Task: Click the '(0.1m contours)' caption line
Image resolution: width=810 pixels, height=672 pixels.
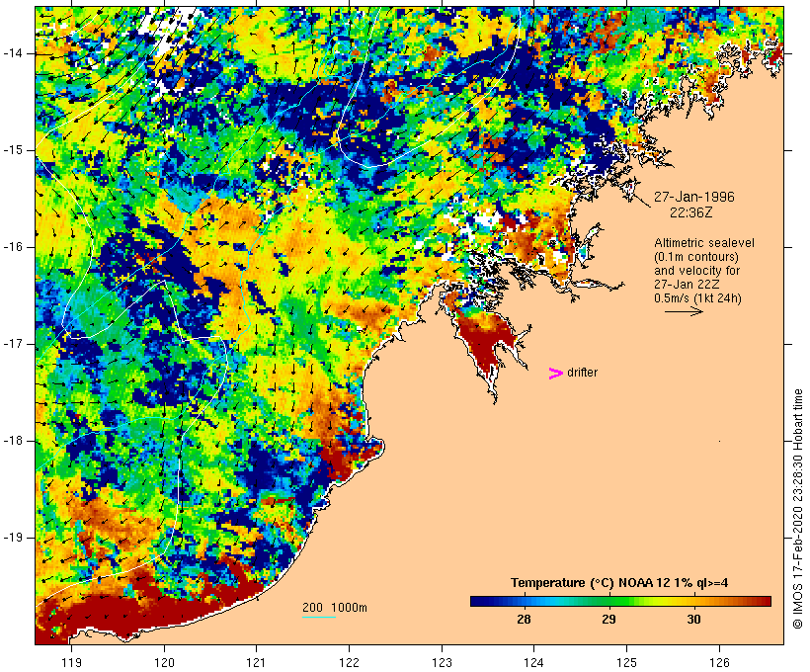Action: tap(696, 257)
